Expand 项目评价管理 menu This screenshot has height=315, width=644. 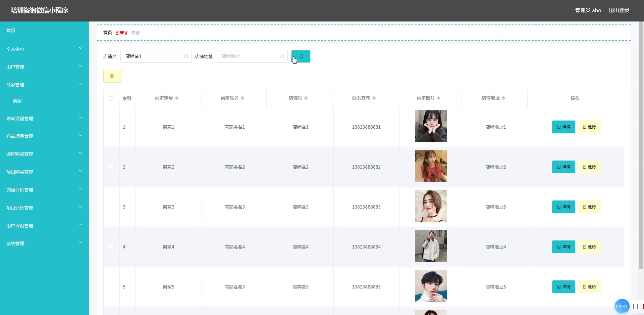click(44, 208)
